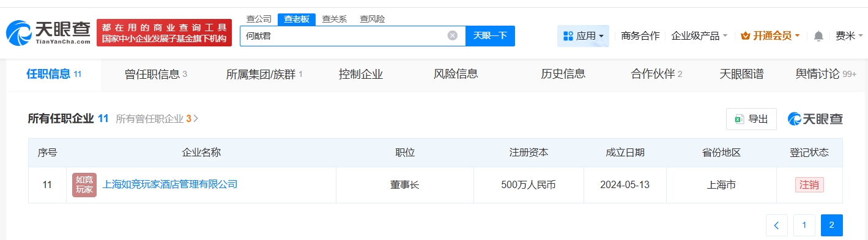
Task: Open the 天眼图谱 tab
Action: (x=741, y=75)
